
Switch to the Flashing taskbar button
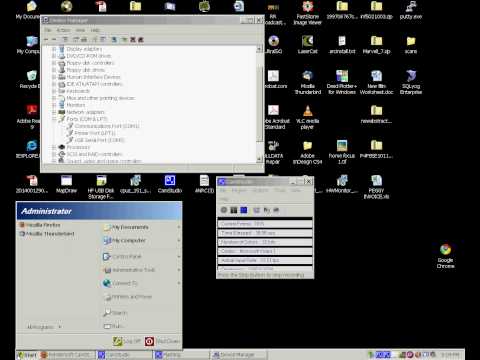coord(181,355)
